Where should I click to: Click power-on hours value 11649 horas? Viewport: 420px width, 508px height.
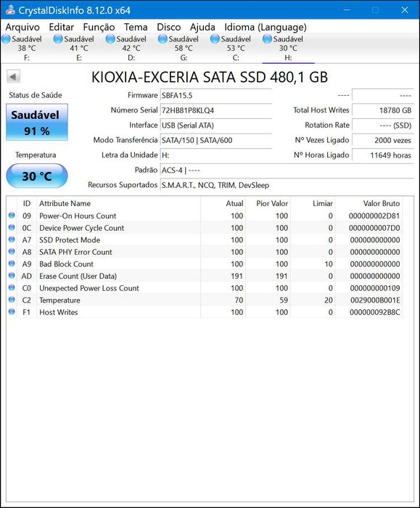tap(383, 155)
